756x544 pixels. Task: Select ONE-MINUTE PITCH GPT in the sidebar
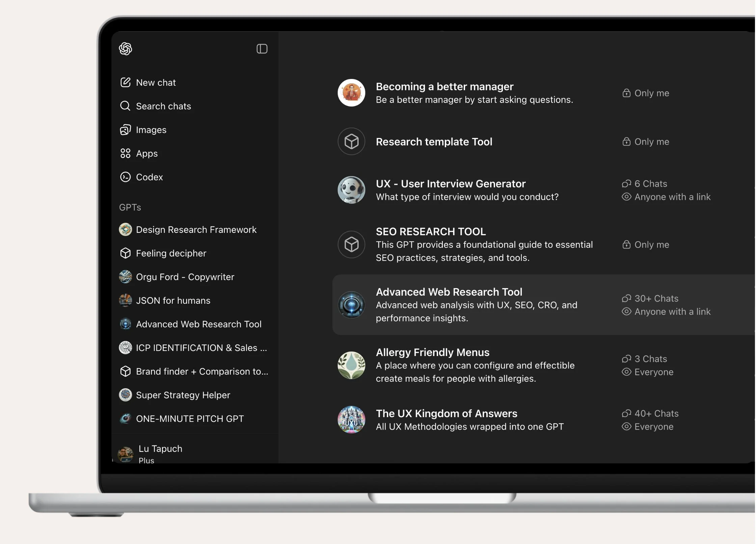point(190,418)
